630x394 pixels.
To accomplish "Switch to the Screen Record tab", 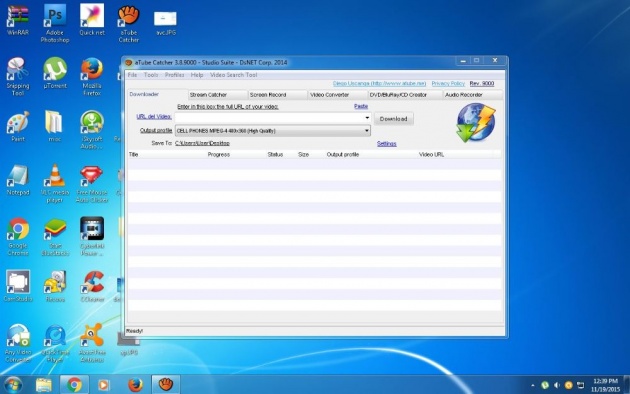I will tap(278, 95).
